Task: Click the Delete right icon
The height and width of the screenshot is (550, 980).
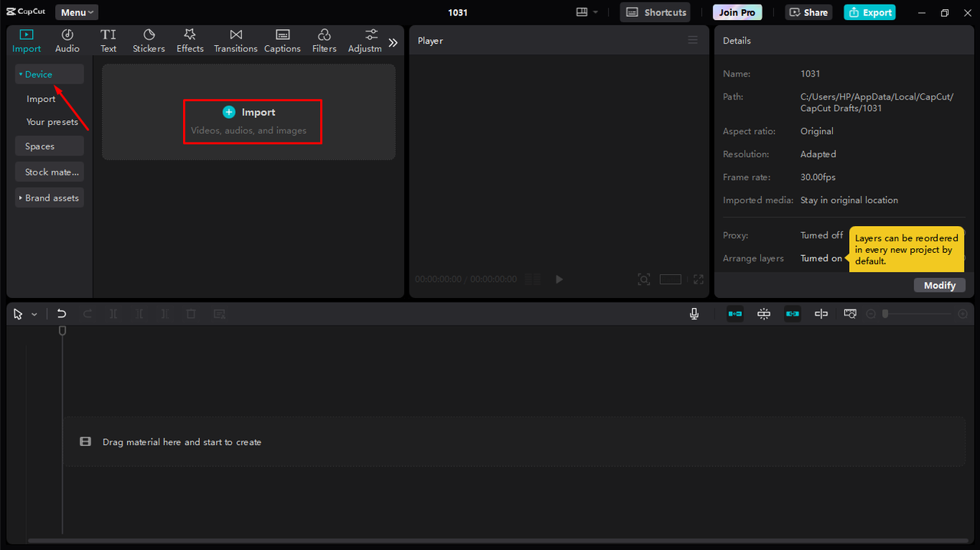Action: 165,314
